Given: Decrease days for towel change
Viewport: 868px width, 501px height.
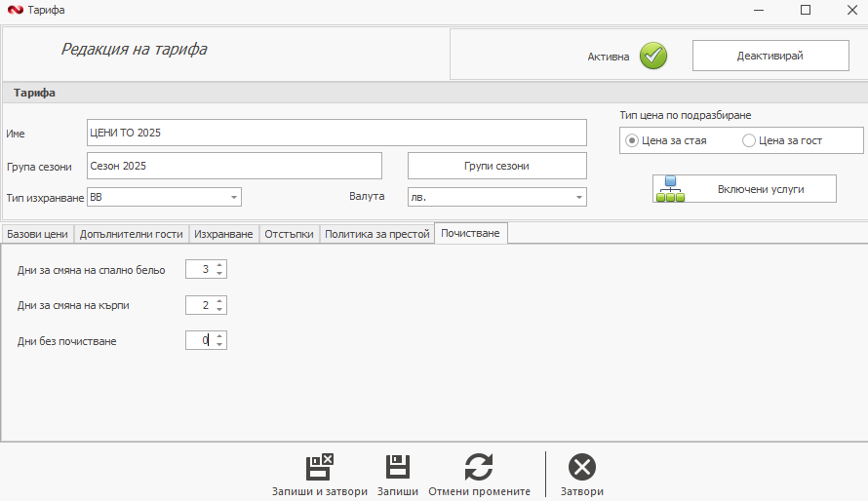Looking at the screenshot, I should coord(219,309).
